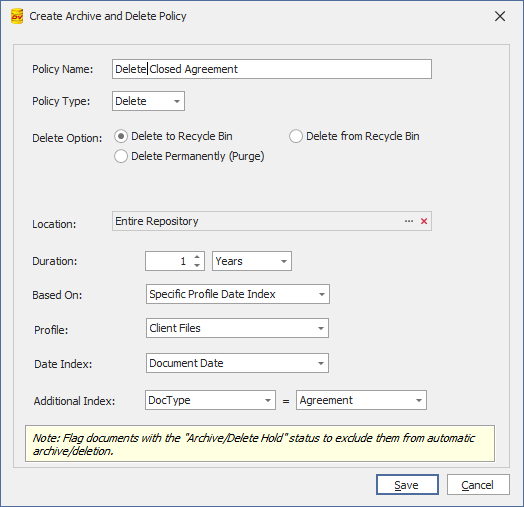
Task: Open the Years duration unit dropdown
Action: 252,261
